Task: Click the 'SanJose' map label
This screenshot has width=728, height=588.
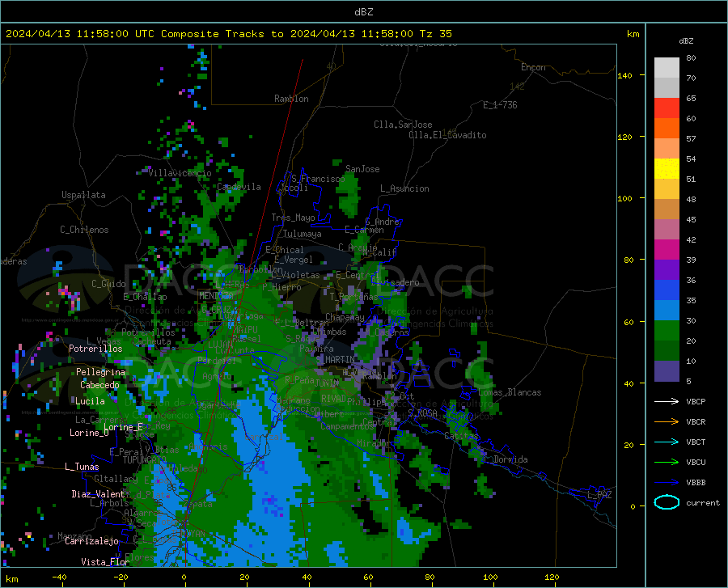Action: click(x=362, y=169)
